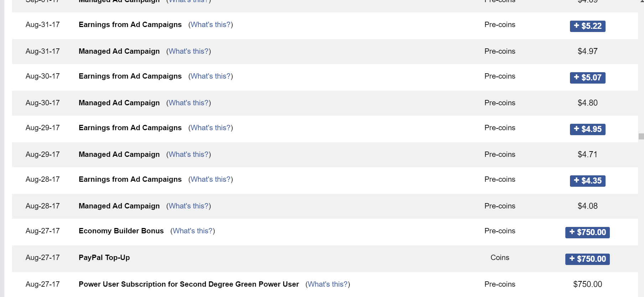Click Aug-27-17 date of PayPal Top-Up row
Image resolution: width=644 pixels, height=297 pixels.
click(x=43, y=258)
